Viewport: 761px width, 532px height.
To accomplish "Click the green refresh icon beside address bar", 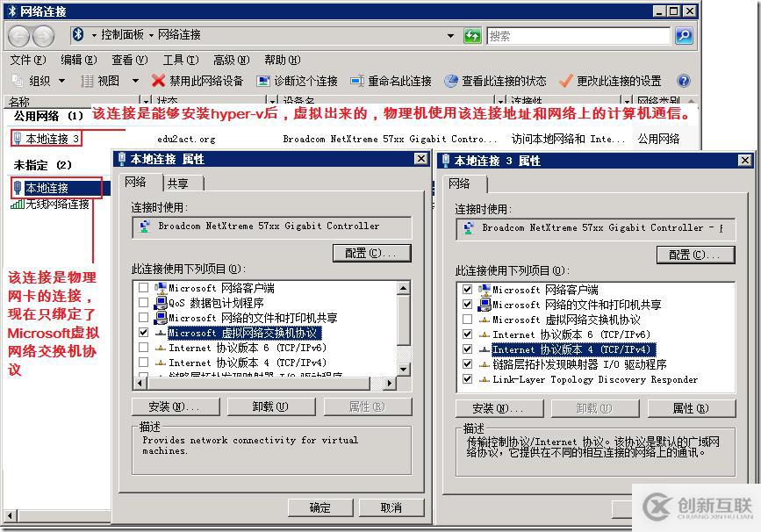I will click(x=471, y=35).
